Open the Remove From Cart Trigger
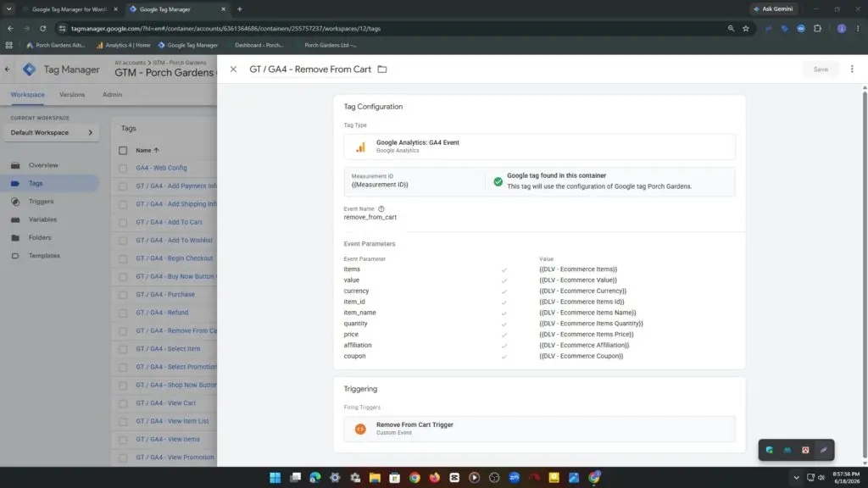This screenshot has height=488, width=868. coord(539,429)
